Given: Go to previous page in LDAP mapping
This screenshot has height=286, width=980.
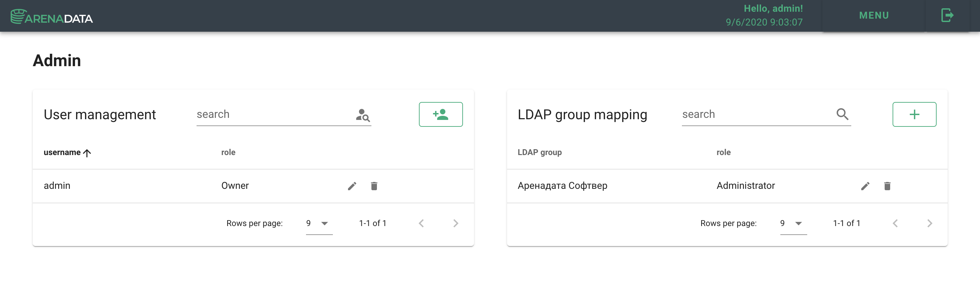Looking at the screenshot, I should [x=895, y=224].
